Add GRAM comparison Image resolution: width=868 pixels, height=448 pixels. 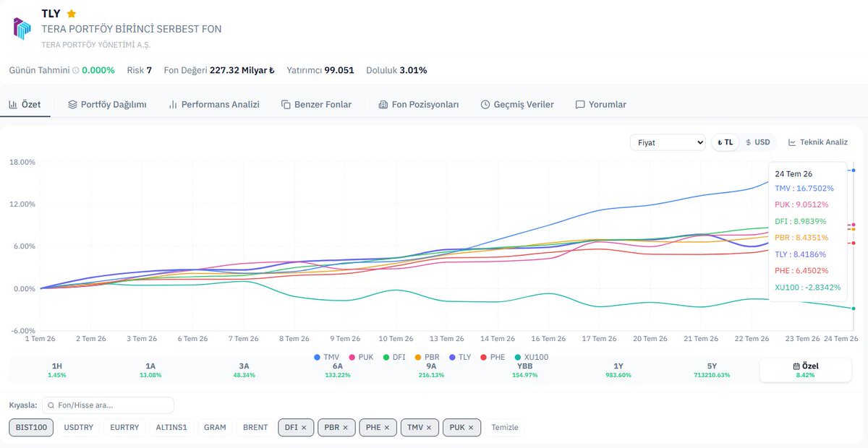click(215, 427)
